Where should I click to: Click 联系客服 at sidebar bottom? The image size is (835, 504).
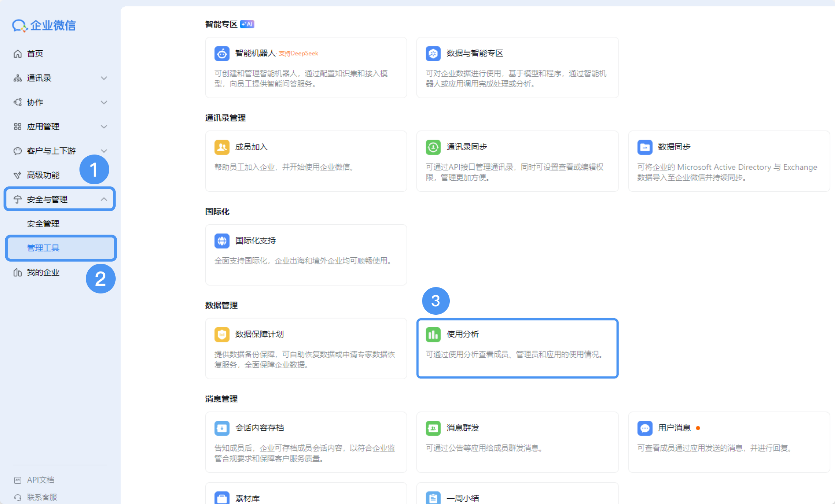pos(42,497)
